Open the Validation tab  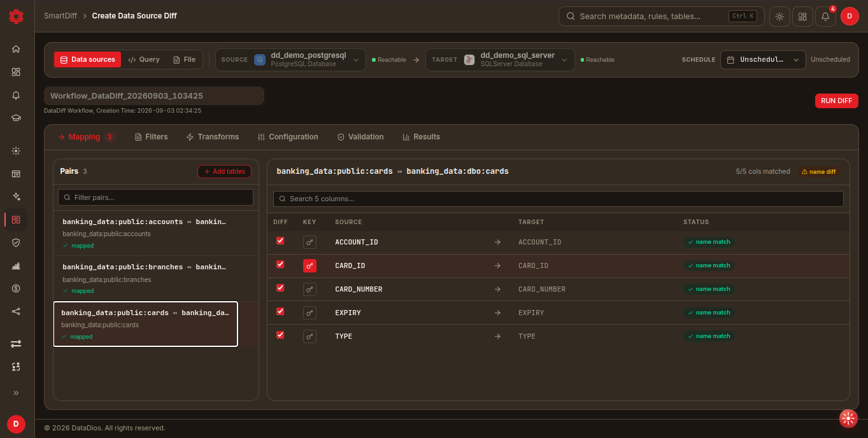(360, 137)
